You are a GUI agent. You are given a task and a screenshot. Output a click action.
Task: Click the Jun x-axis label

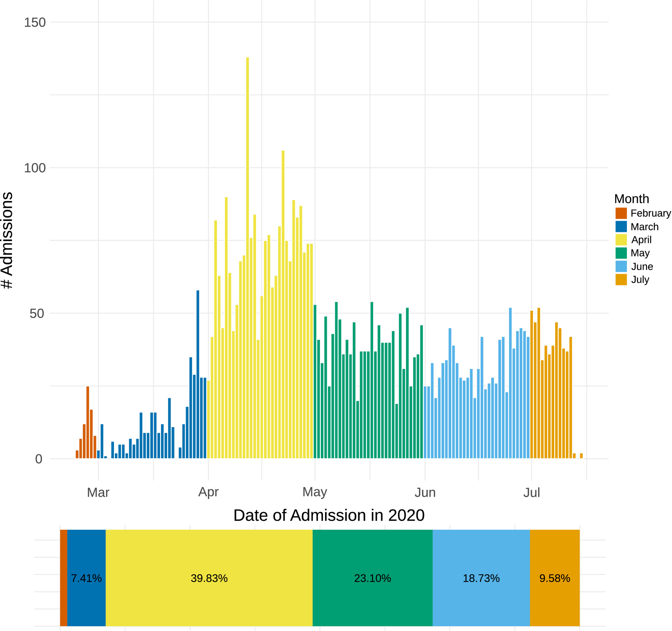tap(425, 492)
